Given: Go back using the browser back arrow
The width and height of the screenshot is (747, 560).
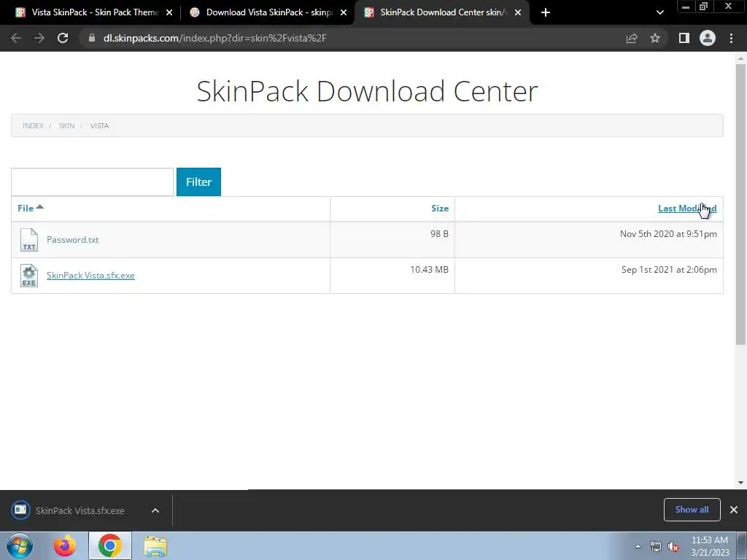Looking at the screenshot, I should pyautogui.click(x=16, y=38).
